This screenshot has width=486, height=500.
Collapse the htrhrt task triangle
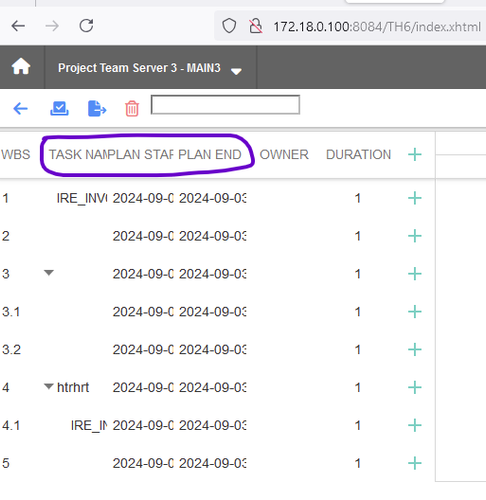[x=49, y=387]
